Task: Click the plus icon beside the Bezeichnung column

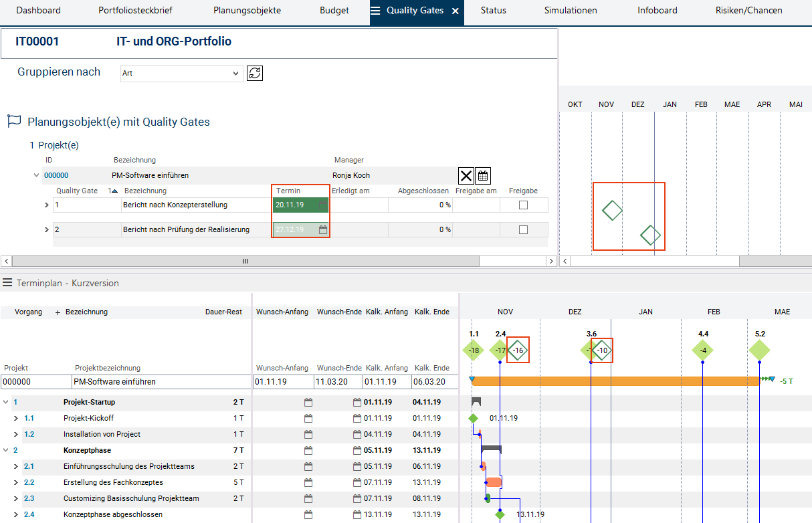Action: click(58, 312)
